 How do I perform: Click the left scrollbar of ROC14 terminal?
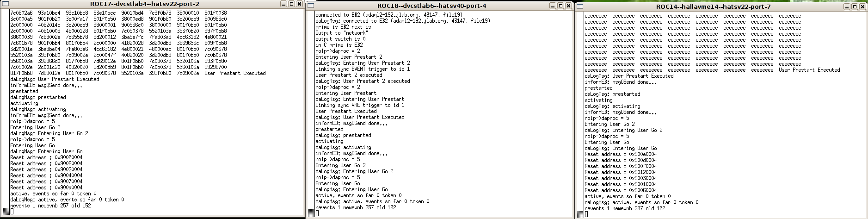580,114
